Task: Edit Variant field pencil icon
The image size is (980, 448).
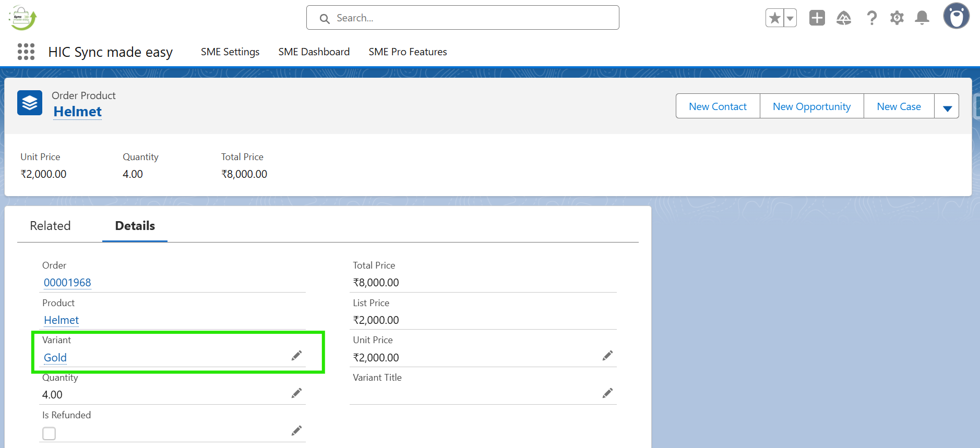Action: point(296,356)
